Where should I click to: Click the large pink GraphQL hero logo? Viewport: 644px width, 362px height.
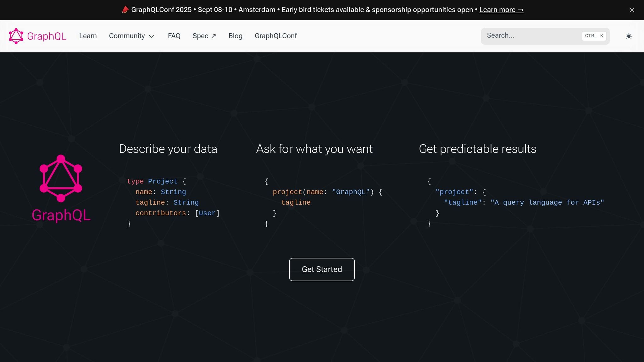(x=61, y=188)
